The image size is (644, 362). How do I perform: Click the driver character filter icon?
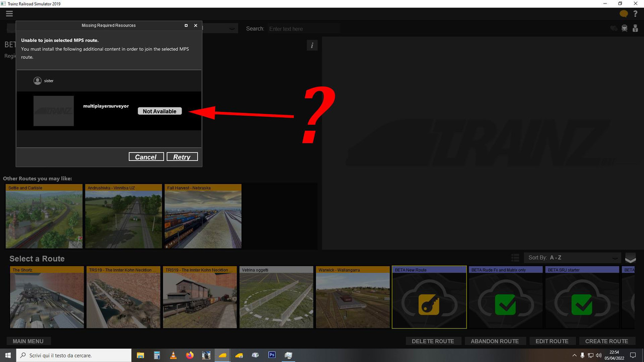(x=635, y=29)
